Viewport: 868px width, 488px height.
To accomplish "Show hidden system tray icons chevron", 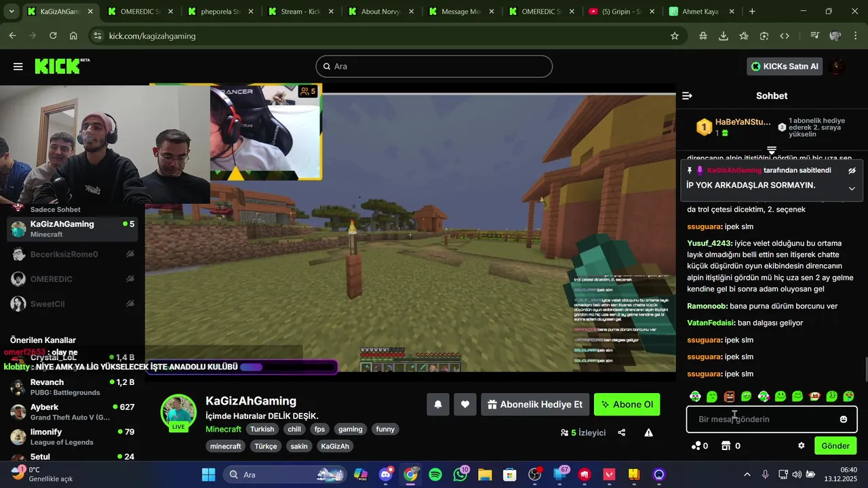I will pyautogui.click(x=747, y=474).
